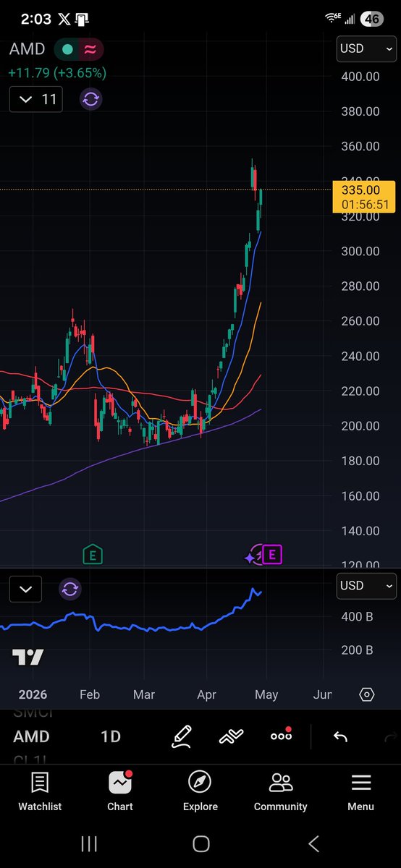Tap the 300.00 price axis label
Viewport: 401px width, 868px height.
[360, 251]
